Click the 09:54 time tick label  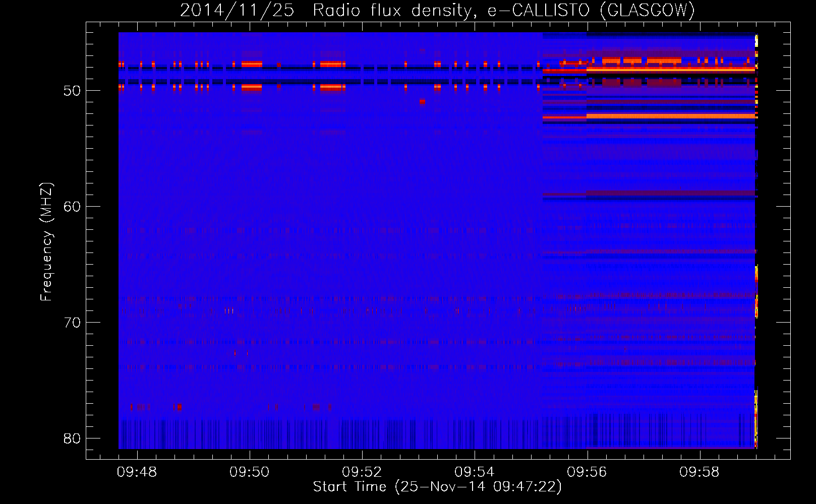coord(474,472)
